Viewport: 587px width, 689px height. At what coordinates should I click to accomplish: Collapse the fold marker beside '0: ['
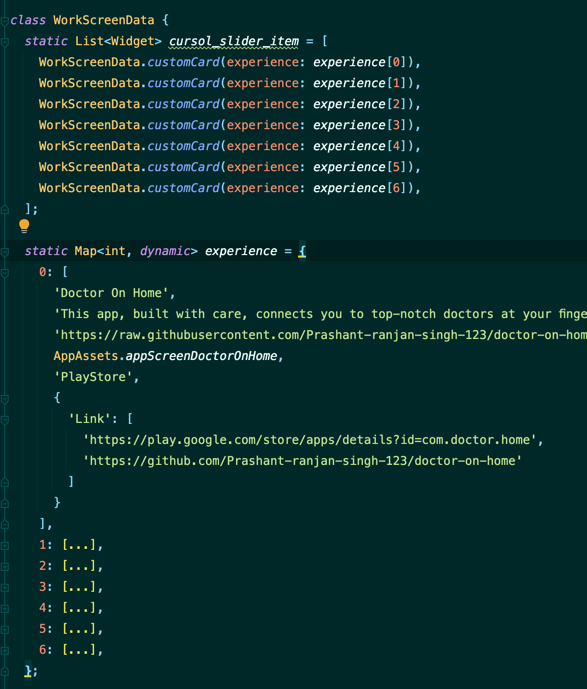click(x=4, y=273)
